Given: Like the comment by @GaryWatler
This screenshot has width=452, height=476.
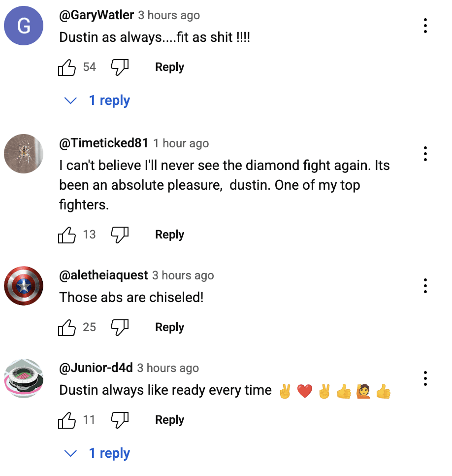Looking at the screenshot, I should (x=67, y=67).
